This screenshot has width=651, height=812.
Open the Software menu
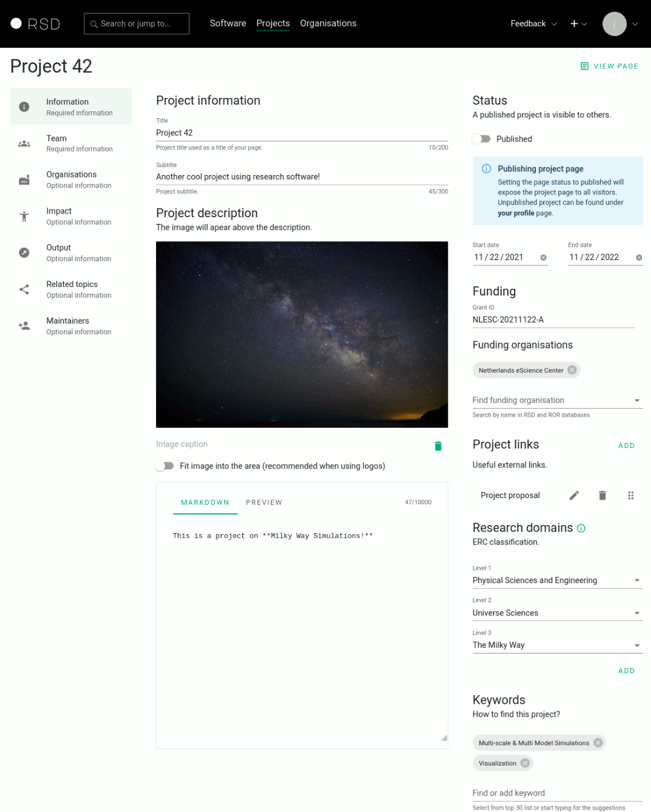pos(228,23)
